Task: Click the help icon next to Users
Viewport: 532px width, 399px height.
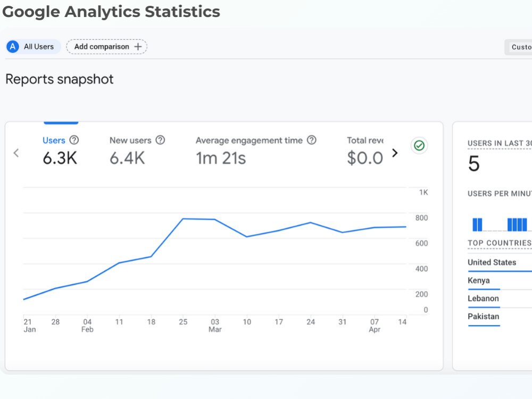Action: point(74,140)
